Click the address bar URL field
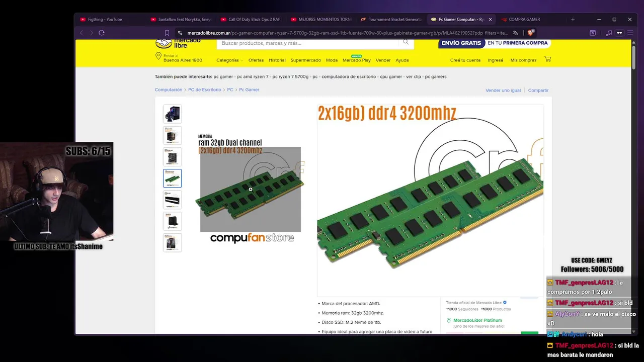The image size is (644, 362). 347,33
